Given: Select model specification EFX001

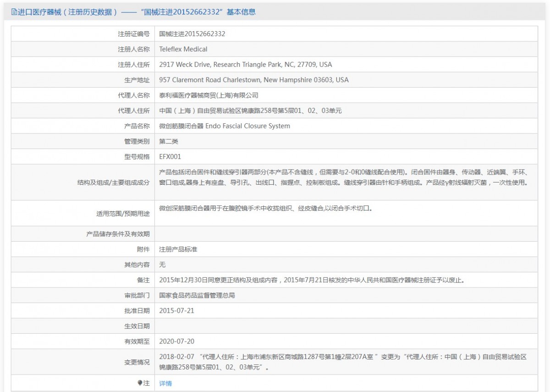Looking at the screenshot, I should 170,157.
